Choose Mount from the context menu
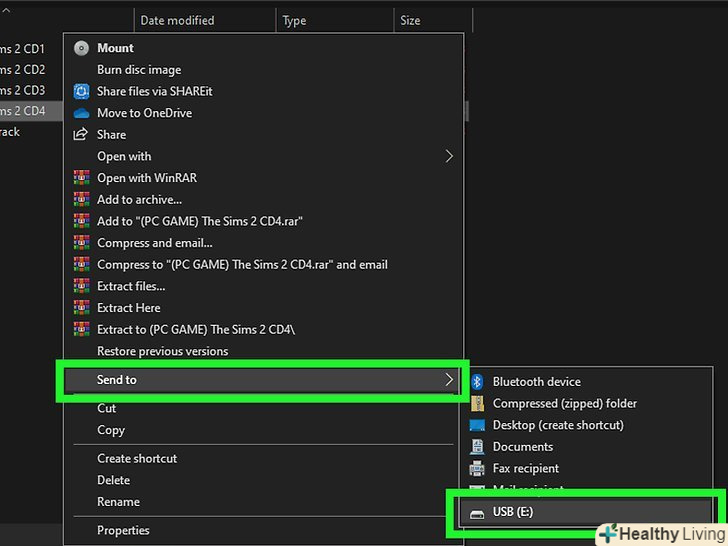This screenshot has height=546, width=728. [263, 48]
